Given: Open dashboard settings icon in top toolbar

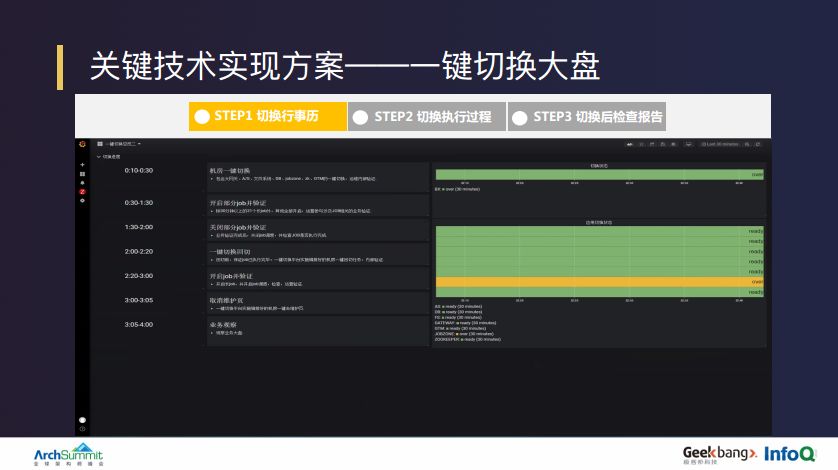Looking at the screenshot, I should [x=674, y=144].
